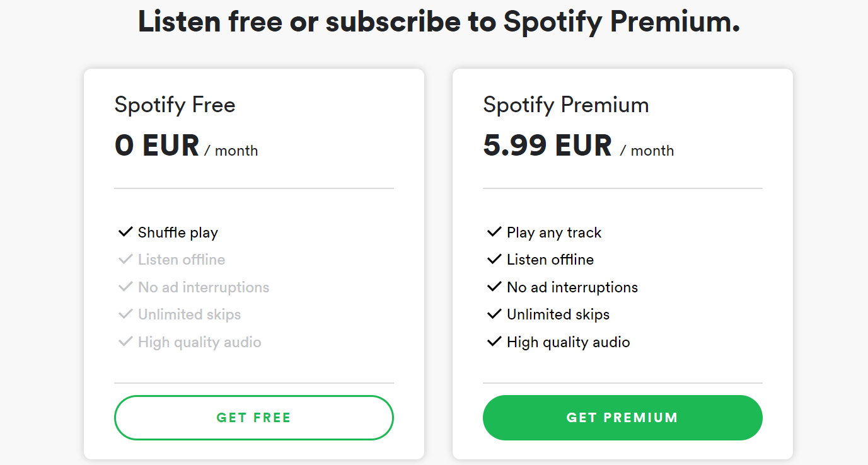The width and height of the screenshot is (868, 465).
Task: Click greyed checkmark beside No ad interruptions
Action: 125,287
